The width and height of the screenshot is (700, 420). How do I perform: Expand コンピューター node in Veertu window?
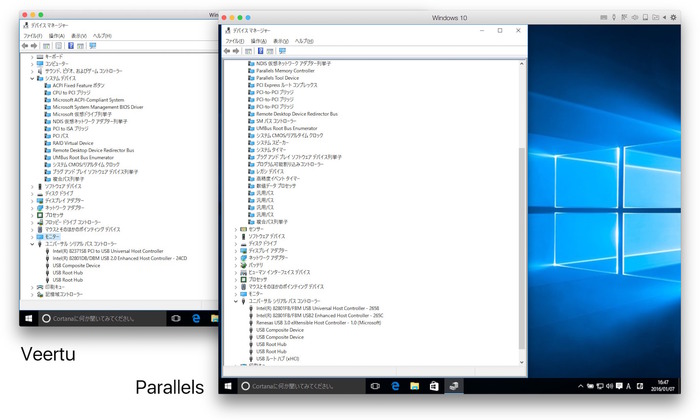coord(32,64)
